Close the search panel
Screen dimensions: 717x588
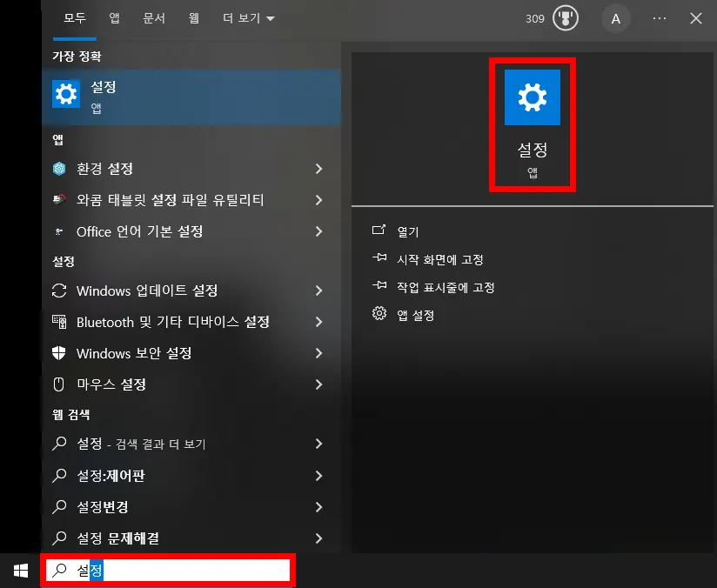pos(696,18)
